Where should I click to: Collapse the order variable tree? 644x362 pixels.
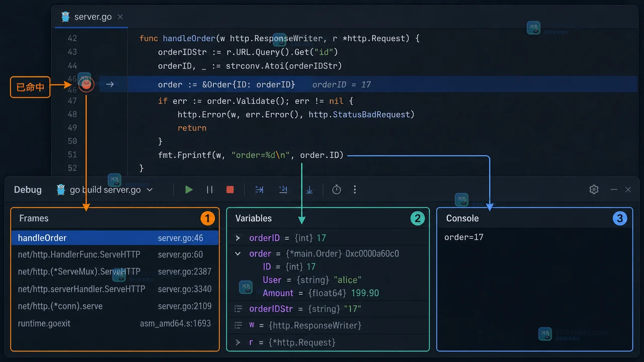[238, 254]
